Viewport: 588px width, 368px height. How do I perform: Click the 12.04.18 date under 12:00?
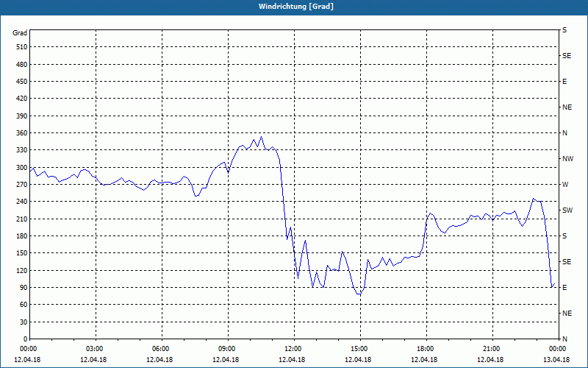point(292,359)
